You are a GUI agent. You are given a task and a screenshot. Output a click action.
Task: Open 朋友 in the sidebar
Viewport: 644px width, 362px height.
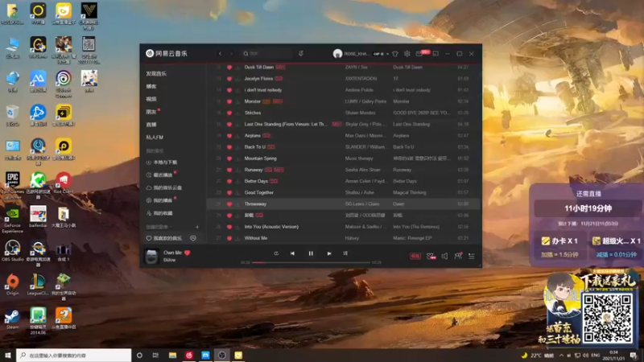coord(151,112)
